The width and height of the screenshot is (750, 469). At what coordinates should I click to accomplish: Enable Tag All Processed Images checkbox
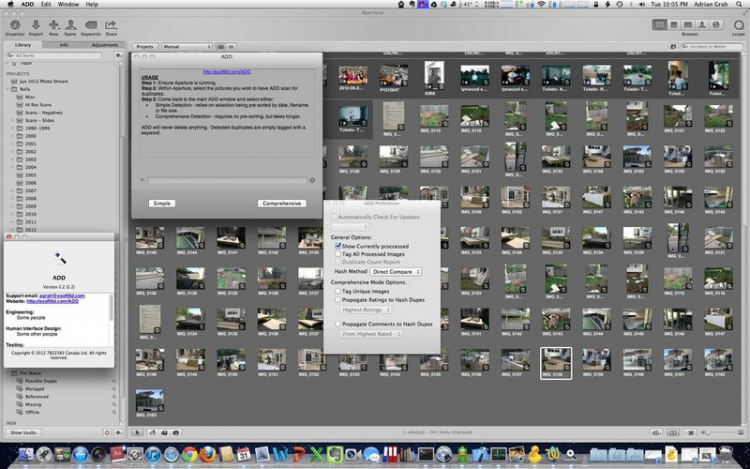(338, 254)
